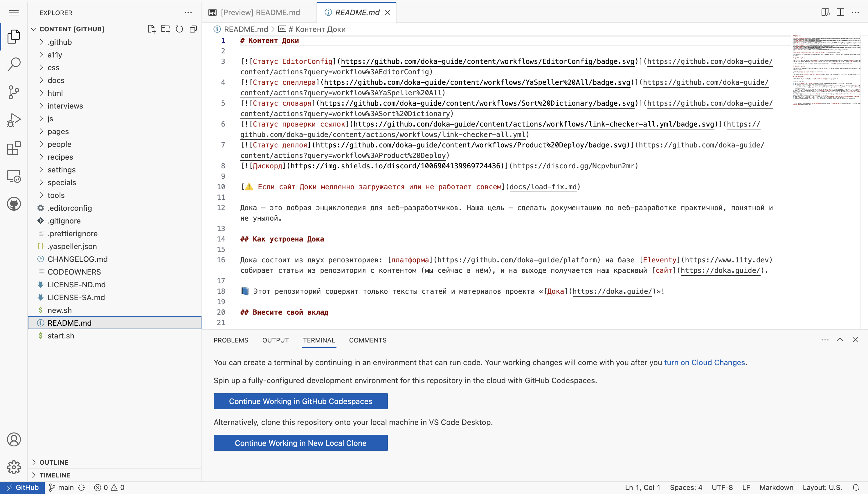Viewport: 868px width, 494px height.
Task: Open notifications bell in status bar
Action: [x=856, y=488]
